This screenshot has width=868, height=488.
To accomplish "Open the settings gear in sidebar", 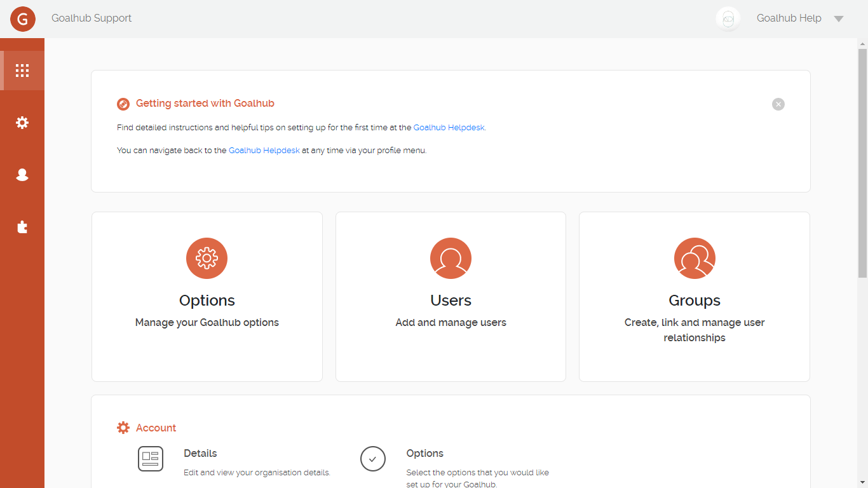I will pos(22,123).
